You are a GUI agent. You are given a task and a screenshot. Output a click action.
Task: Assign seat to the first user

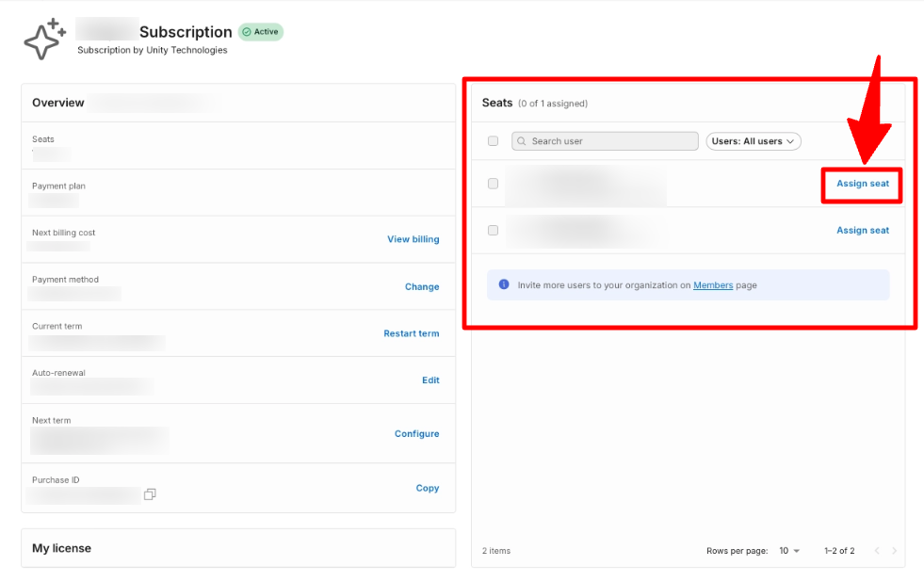863,184
